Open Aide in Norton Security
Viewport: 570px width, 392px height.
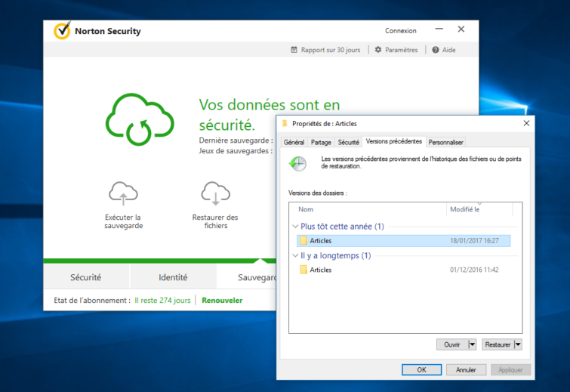tap(448, 50)
